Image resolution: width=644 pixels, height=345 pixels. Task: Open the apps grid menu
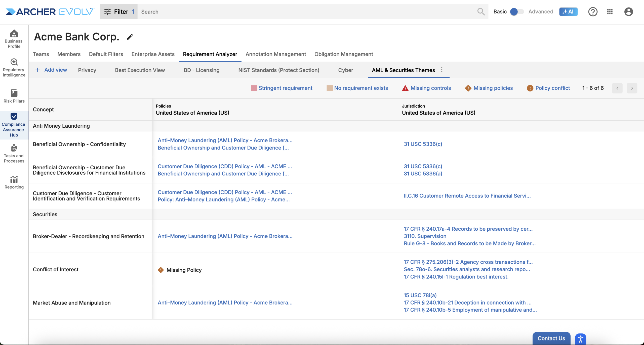610,12
